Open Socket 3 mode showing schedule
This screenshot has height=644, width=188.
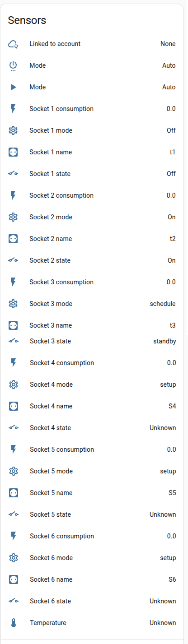coord(94,304)
